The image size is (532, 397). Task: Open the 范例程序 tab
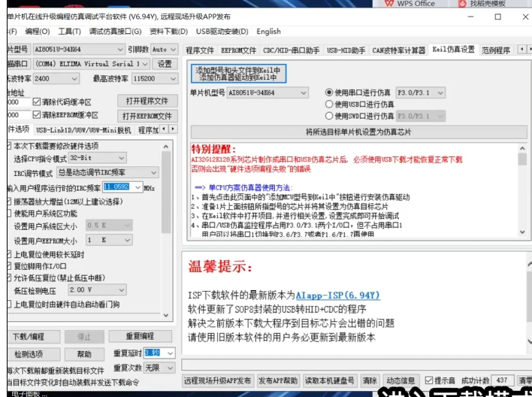point(496,50)
